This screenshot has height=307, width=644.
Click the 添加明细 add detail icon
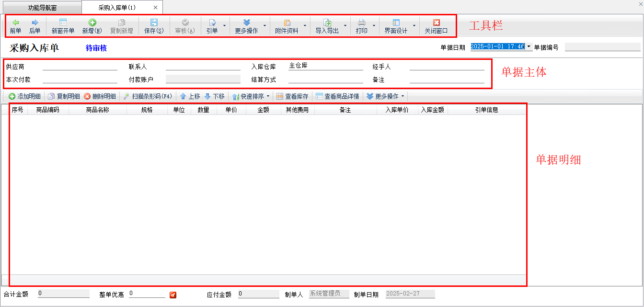click(x=12, y=96)
